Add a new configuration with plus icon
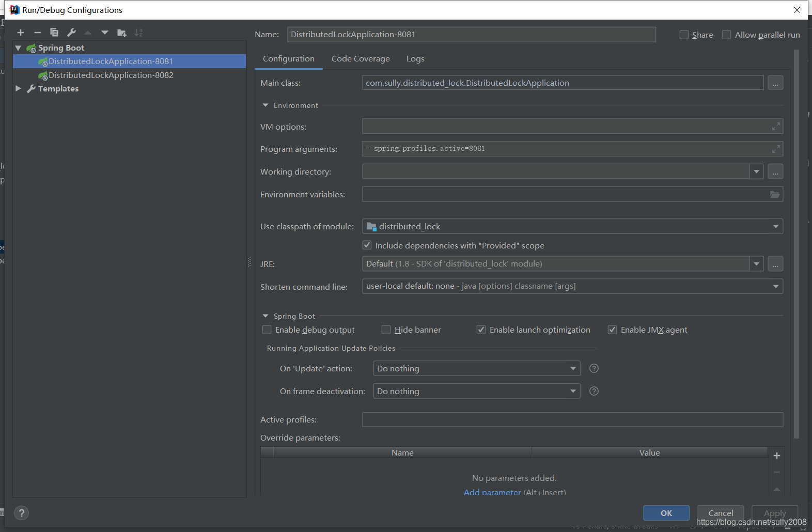This screenshot has height=532, width=812. pos(21,33)
